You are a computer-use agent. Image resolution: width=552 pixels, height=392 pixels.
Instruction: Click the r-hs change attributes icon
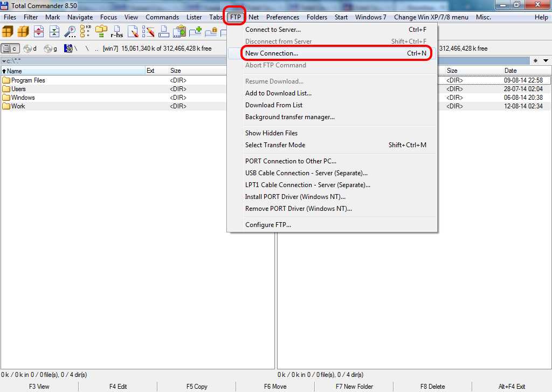point(117,32)
